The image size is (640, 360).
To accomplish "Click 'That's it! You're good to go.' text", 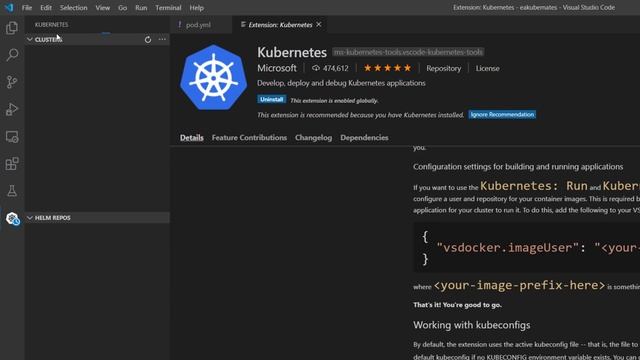I will click(458, 305).
